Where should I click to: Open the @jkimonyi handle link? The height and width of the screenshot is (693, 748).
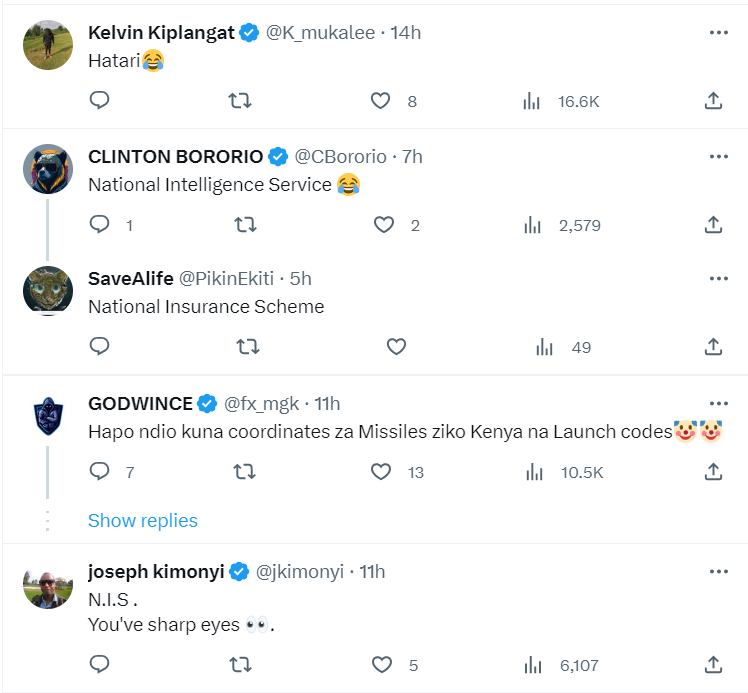(x=300, y=571)
